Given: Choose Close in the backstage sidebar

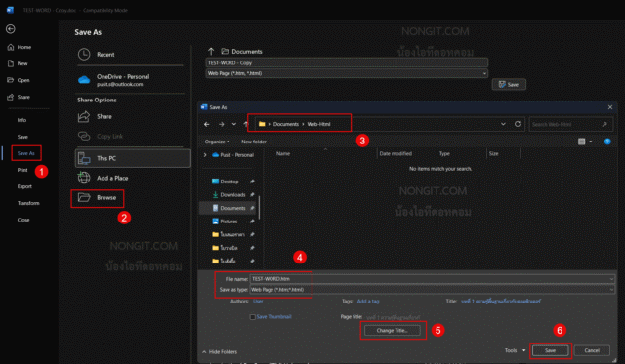Looking at the screenshot, I should (23, 220).
